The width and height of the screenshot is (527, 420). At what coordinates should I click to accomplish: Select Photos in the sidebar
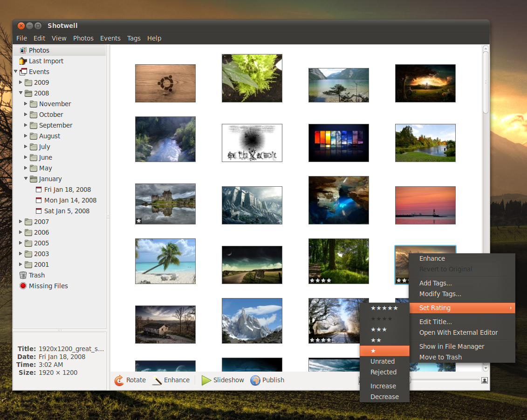39,50
